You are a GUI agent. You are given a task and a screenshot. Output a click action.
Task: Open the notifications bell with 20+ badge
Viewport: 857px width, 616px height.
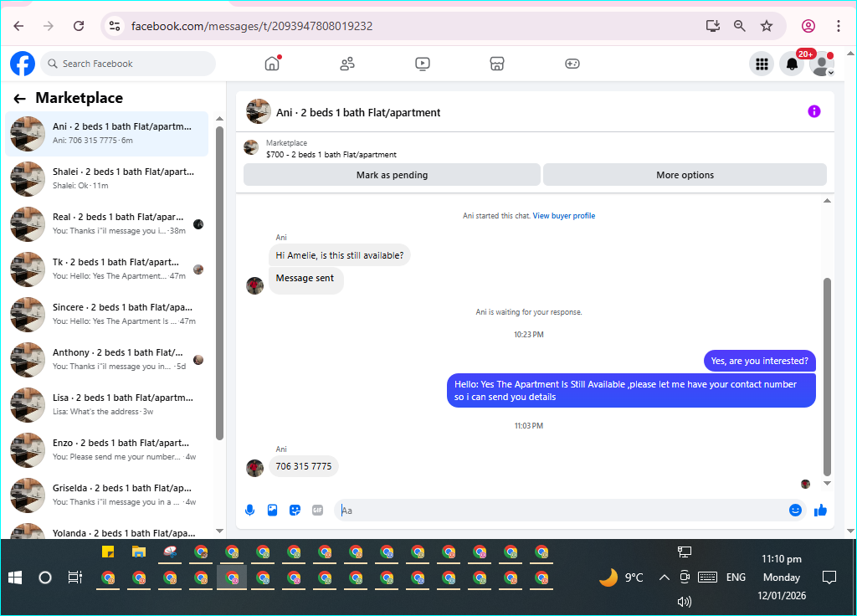(x=792, y=64)
